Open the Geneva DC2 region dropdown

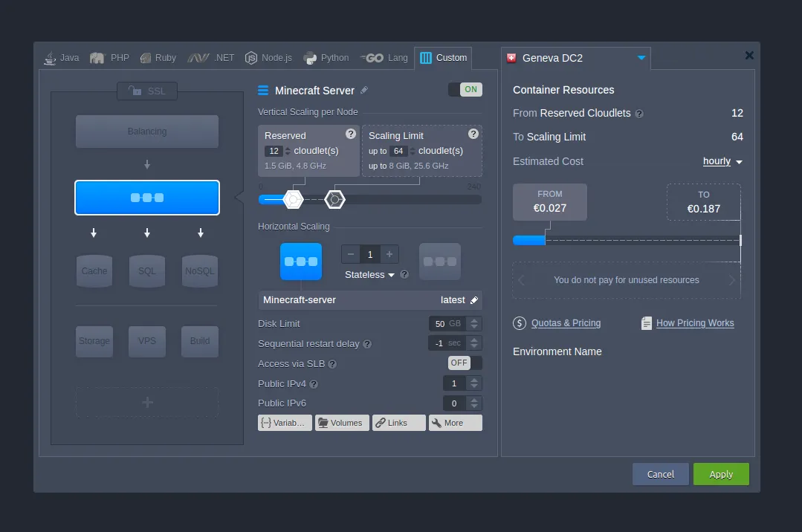[641, 58]
